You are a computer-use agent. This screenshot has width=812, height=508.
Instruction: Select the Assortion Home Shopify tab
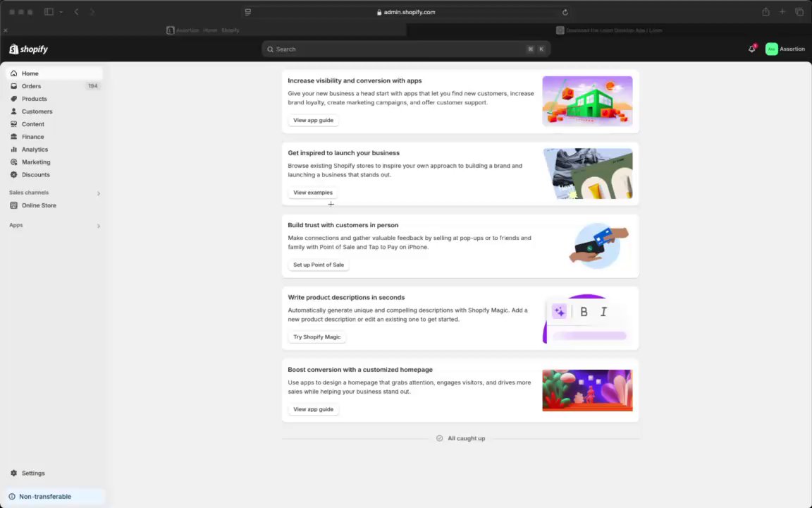tap(203, 30)
